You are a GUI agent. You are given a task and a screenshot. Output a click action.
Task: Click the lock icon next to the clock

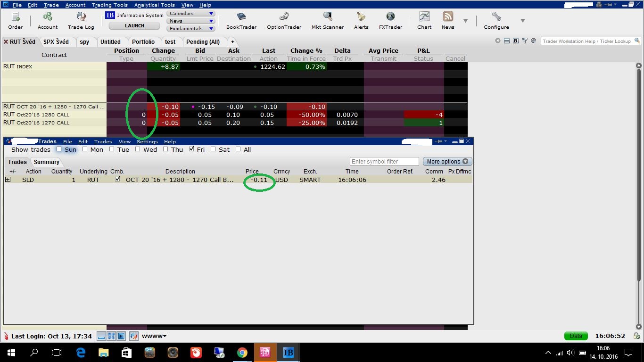(637, 336)
